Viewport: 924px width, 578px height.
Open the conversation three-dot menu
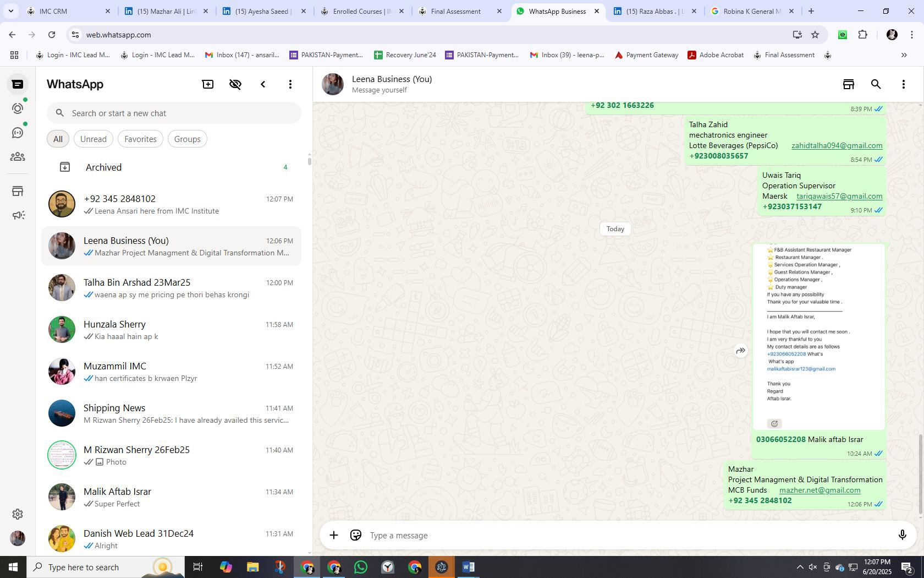tap(904, 84)
